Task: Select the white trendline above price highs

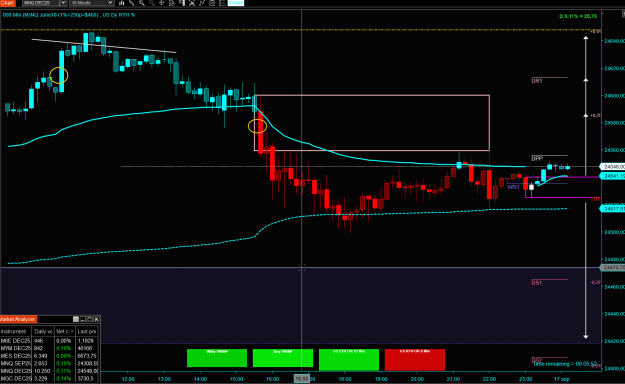Action: (104, 46)
